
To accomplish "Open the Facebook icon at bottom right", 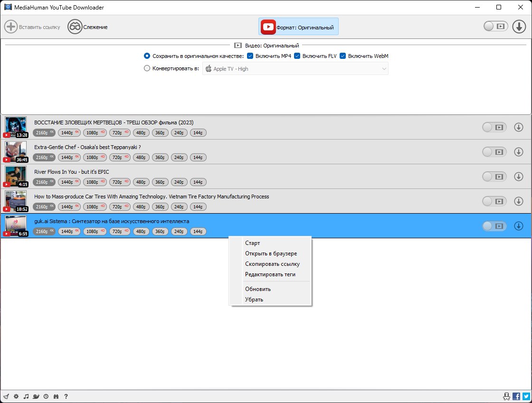I will [x=516, y=396].
